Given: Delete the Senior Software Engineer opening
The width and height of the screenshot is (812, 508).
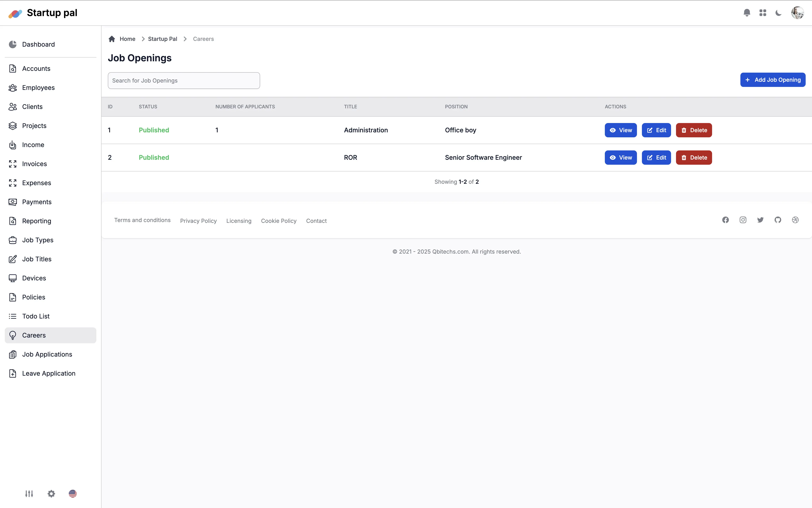Looking at the screenshot, I should (694, 158).
